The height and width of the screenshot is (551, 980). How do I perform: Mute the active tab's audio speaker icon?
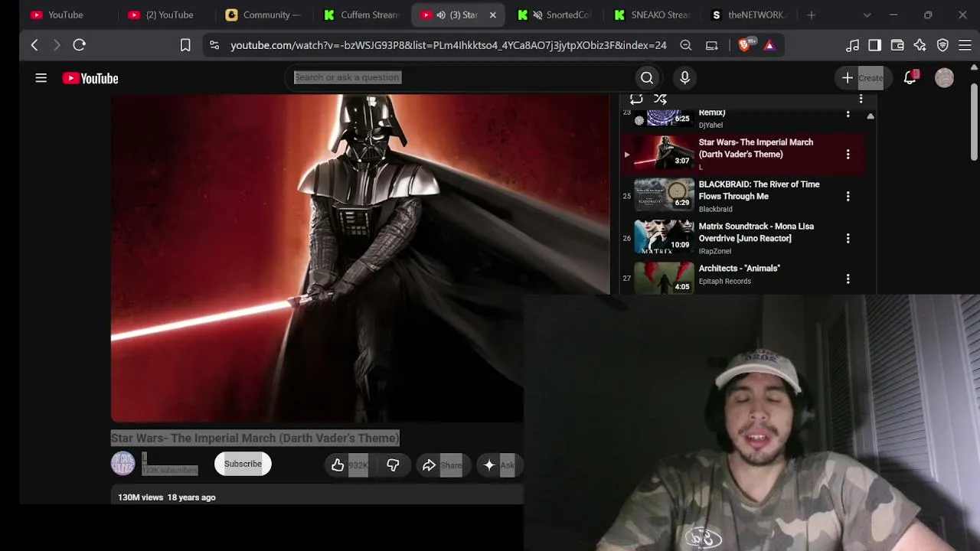[x=441, y=15]
